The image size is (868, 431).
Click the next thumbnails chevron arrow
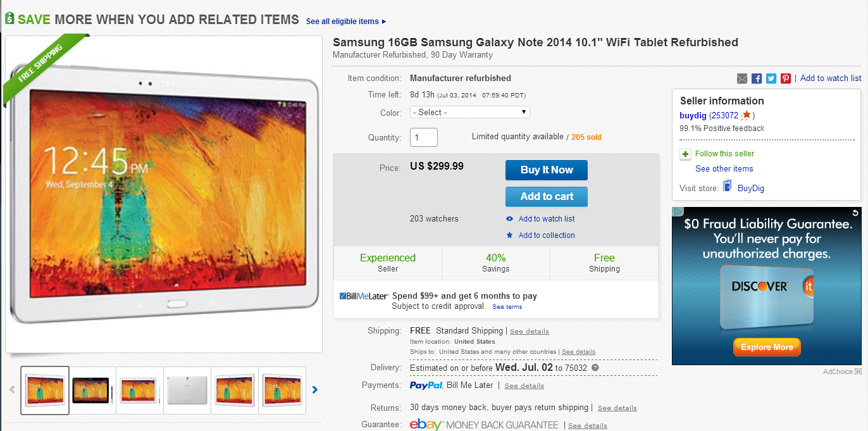coord(314,390)
